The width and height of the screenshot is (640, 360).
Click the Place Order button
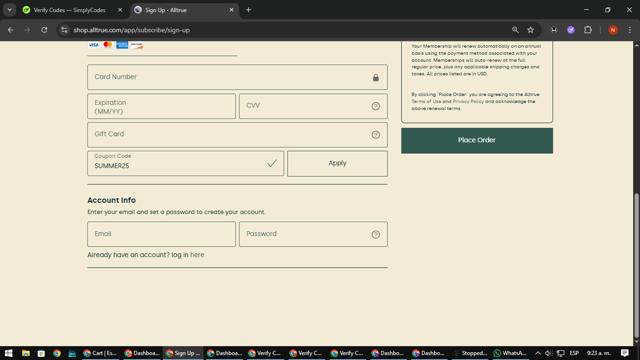point(477,140)
